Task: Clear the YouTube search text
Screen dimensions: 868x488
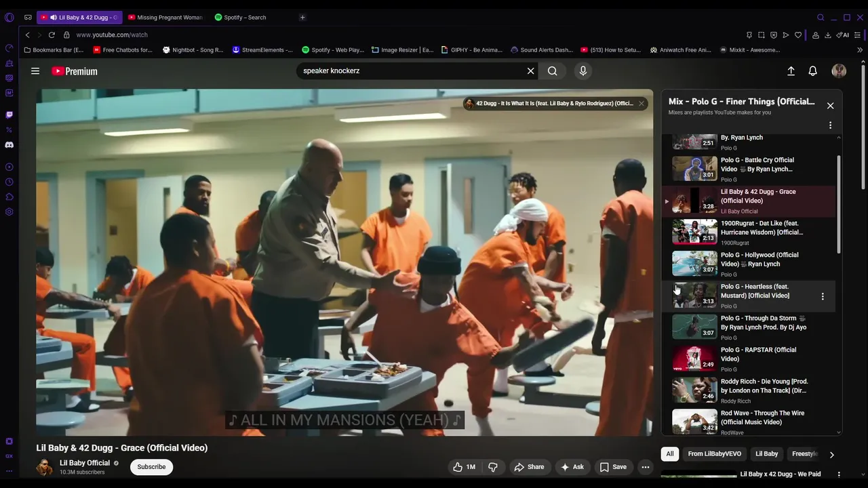Action: click(531, 71)
